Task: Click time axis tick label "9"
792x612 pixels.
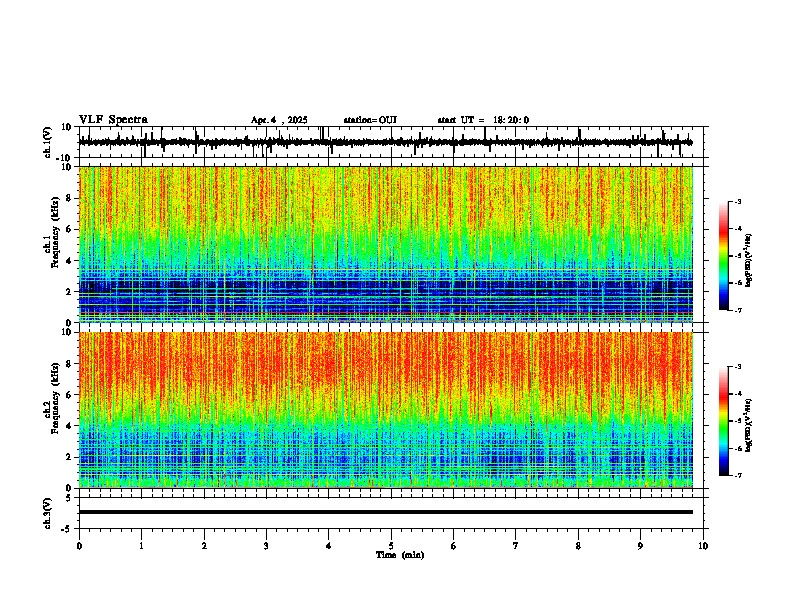Action: 640,546
